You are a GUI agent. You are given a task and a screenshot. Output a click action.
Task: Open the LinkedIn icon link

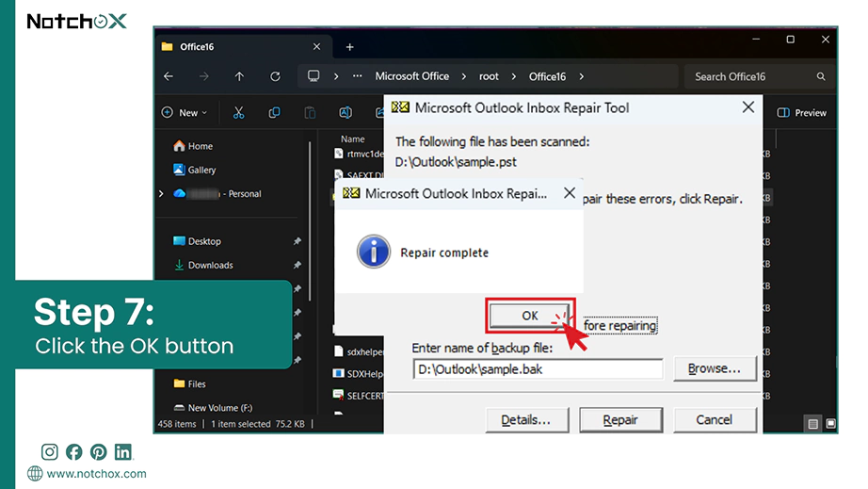tap(123, 452)
